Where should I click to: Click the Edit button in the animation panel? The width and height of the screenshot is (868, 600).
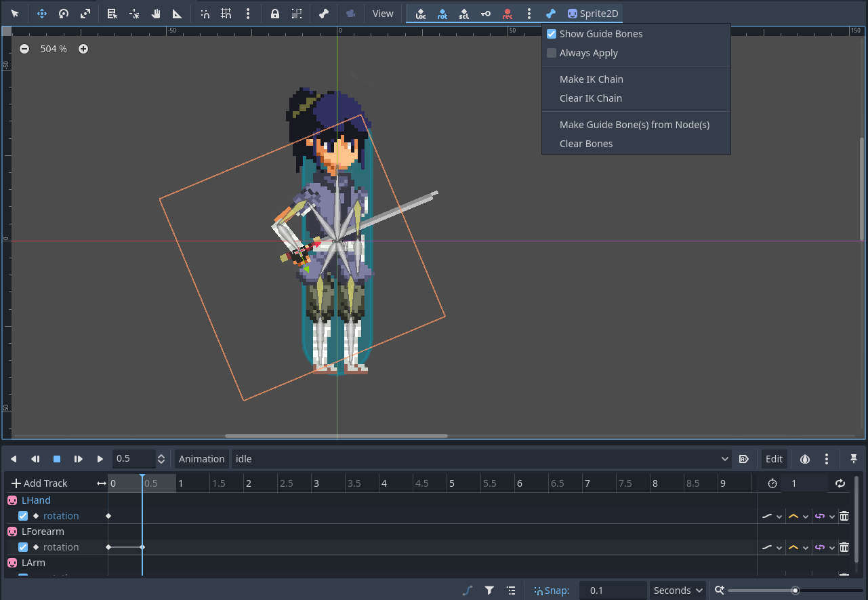click(774, 459)
